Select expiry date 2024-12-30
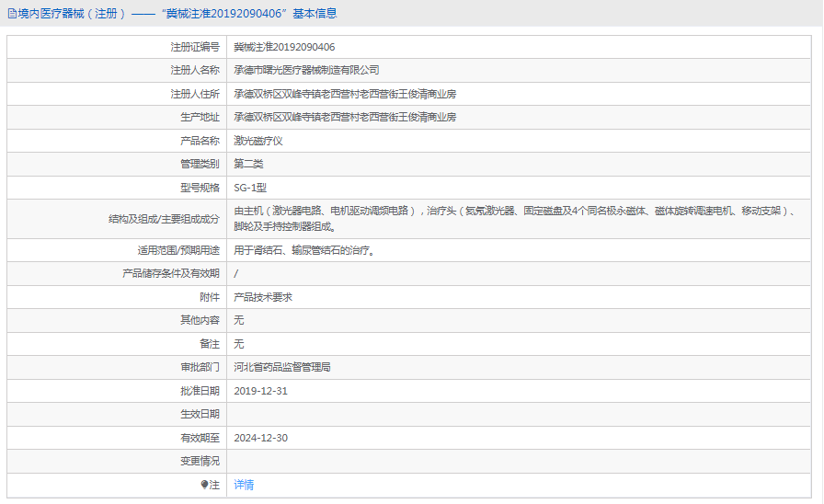The height and width of the screenshot is (504, 824). click(x=261, y=438)
